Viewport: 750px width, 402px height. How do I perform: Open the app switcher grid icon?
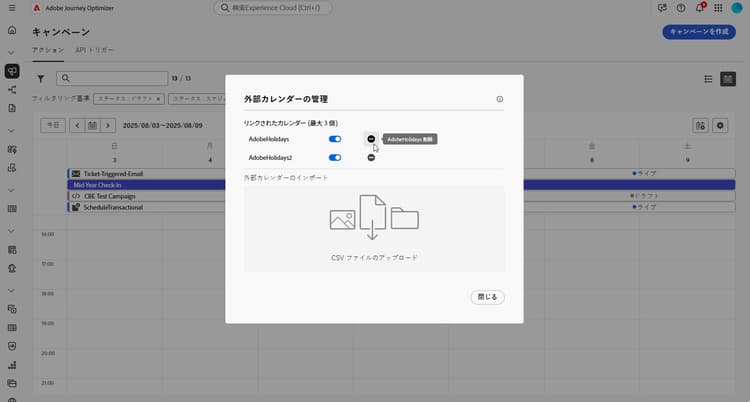718,8
